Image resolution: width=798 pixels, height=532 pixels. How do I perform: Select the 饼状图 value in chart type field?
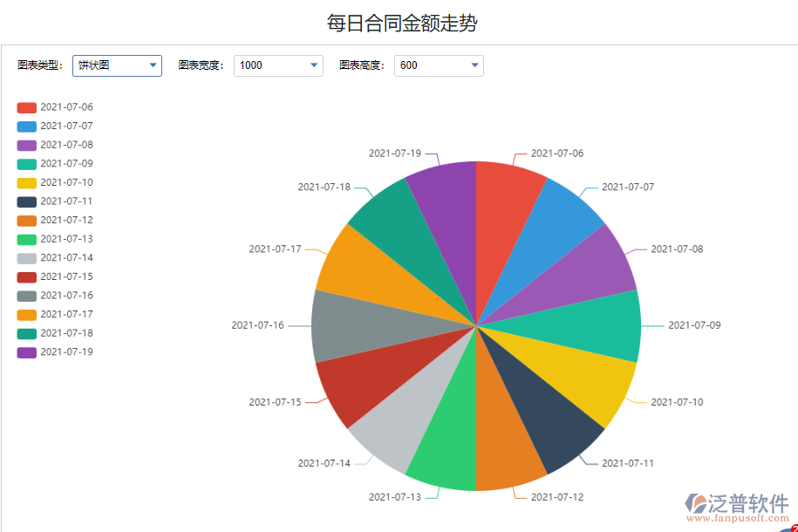point(105,65)
